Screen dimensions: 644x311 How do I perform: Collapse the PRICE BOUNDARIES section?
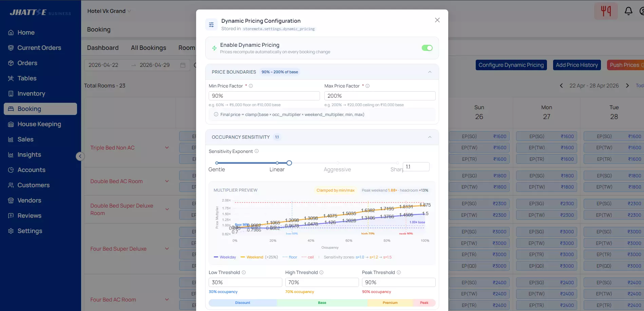point(430,72)
